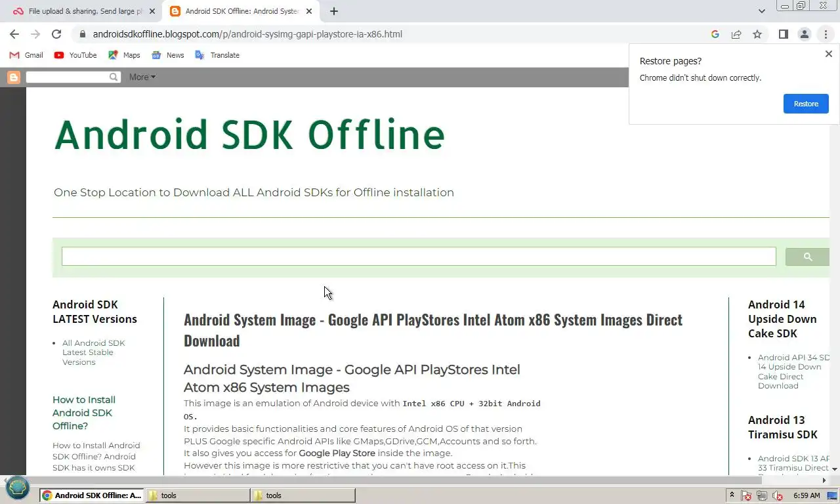The width and height of the screenshot is (840, 504).
Task: Click the Blogger logo icon
Action: pyautogui.click(x=13, y=77)
